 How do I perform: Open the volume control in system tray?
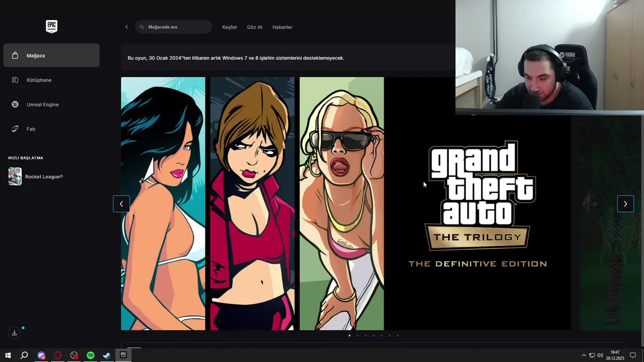(600, 355)
